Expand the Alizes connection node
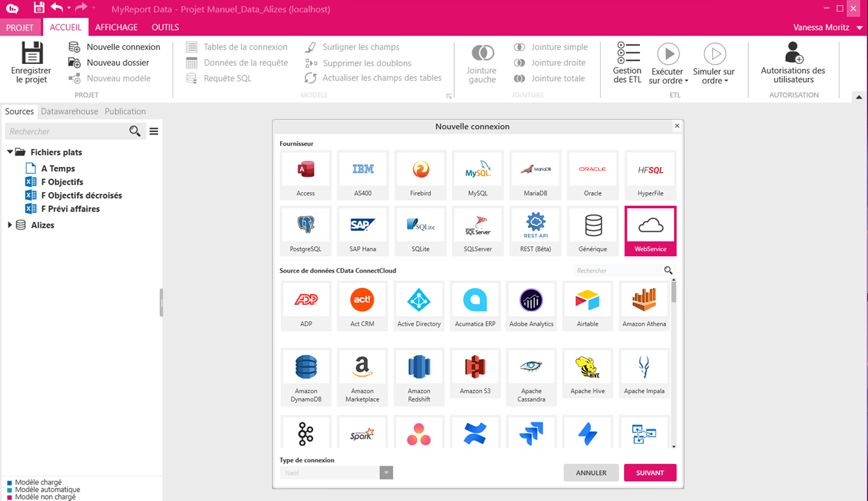Screen dimensions: 868x501 [x=10, y=225]
